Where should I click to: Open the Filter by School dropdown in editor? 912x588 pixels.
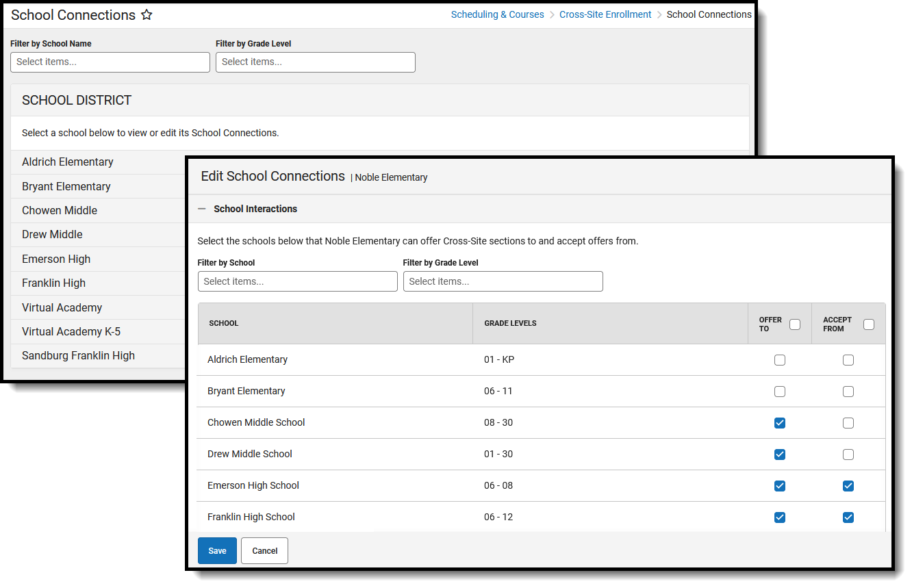coord(298,281)
